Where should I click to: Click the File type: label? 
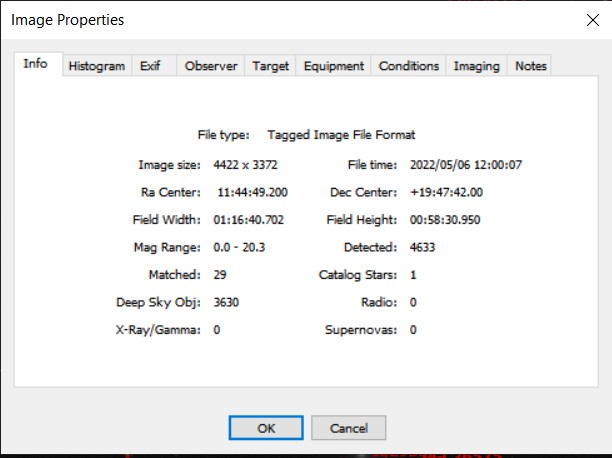223,135
